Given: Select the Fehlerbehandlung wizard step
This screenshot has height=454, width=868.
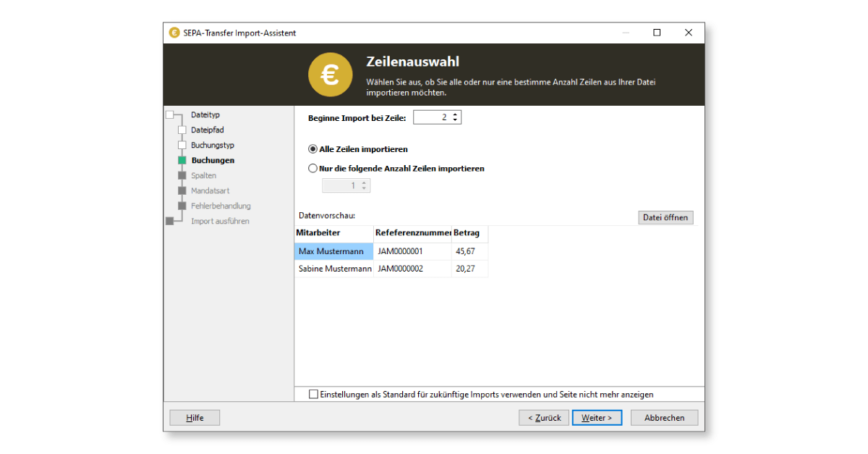Looking at the screenshot, I should tap(221, 206).
